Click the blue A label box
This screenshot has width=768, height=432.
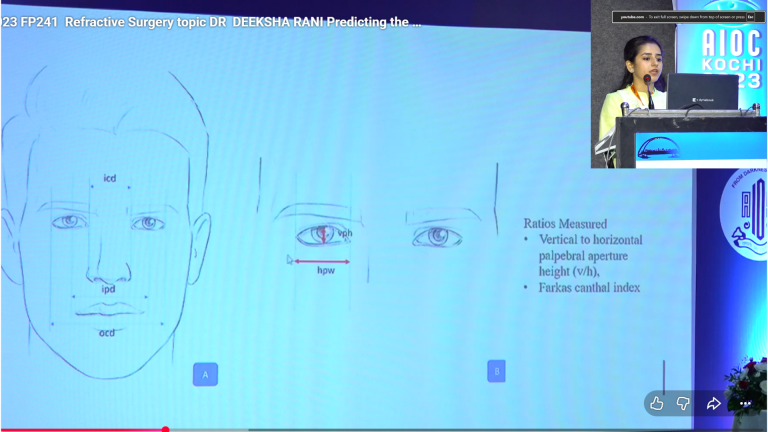point(205,374)
